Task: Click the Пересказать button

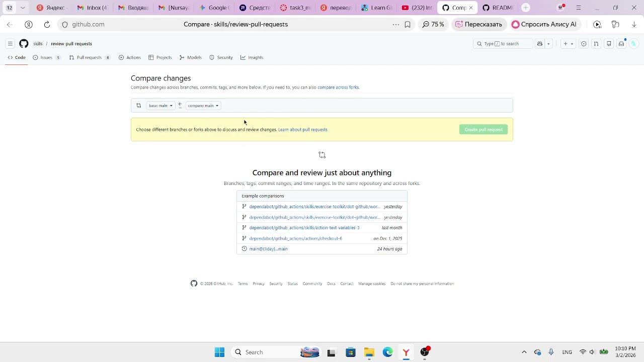Action: point(478,24)
